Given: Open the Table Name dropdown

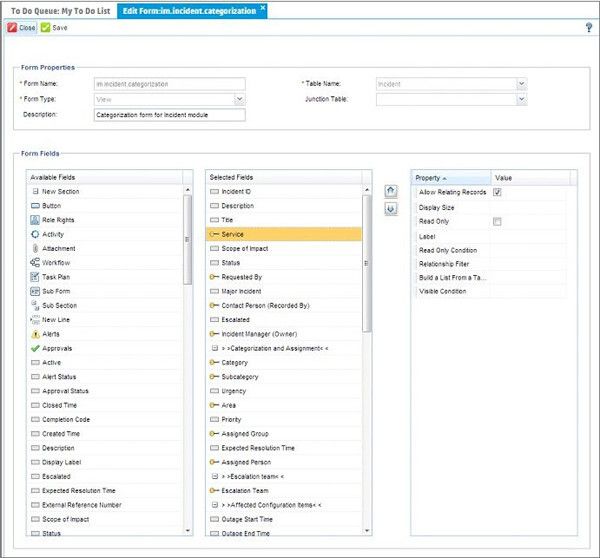Looking at the screenshot, I should [522, 84].
